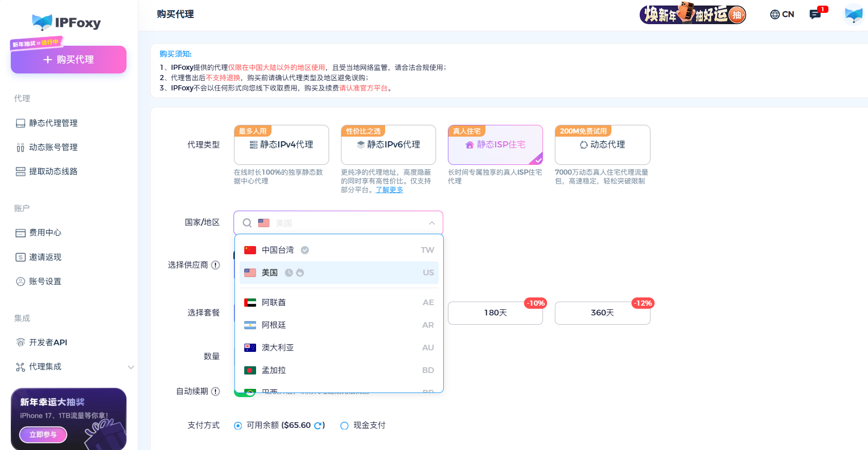Click the verified badge next to 中国台湾
The image size is (868, 450).
tap(305, 250)
